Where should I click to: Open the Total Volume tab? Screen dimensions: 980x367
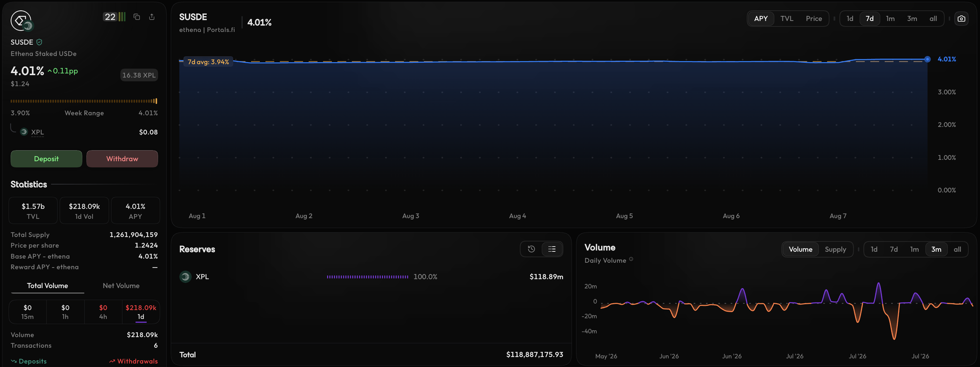click(x=48, y=286)
